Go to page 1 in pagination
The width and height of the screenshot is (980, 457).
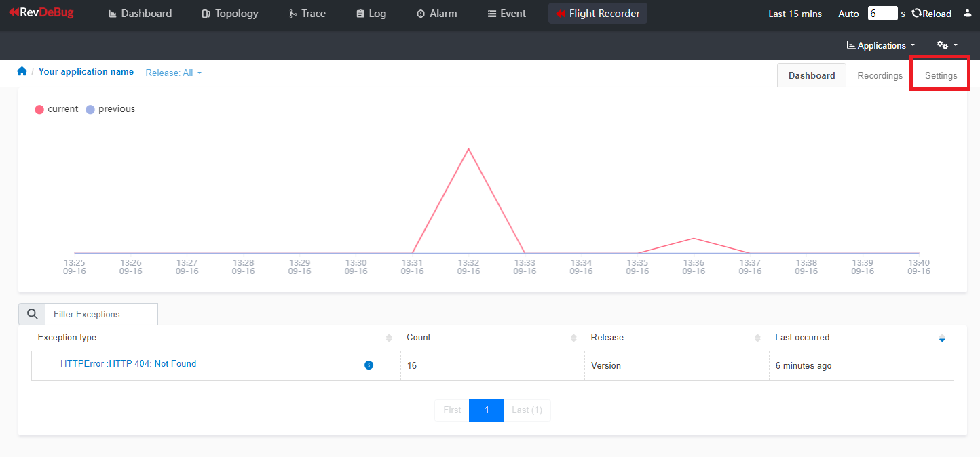[486, 410]
